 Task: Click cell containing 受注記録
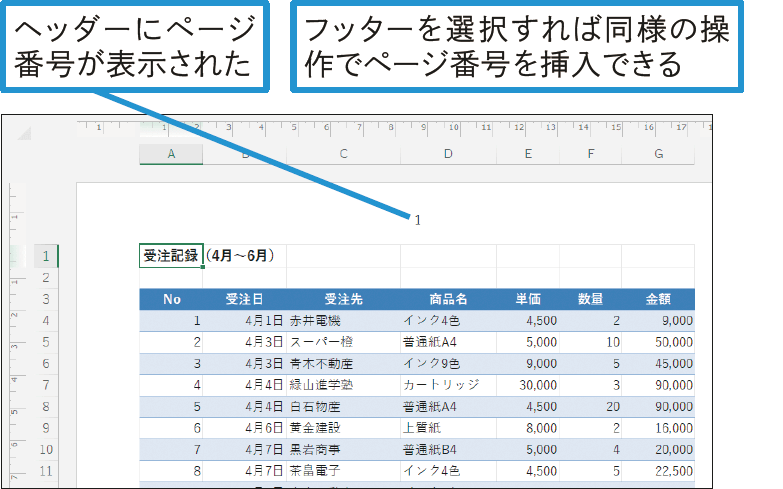pyautogui.click(x=171, y=256)
